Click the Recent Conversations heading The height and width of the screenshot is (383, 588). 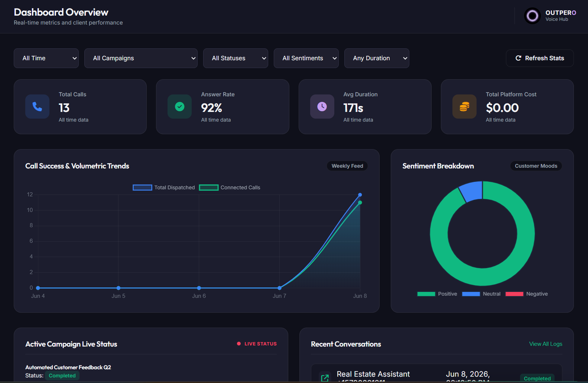pos(346,344)
